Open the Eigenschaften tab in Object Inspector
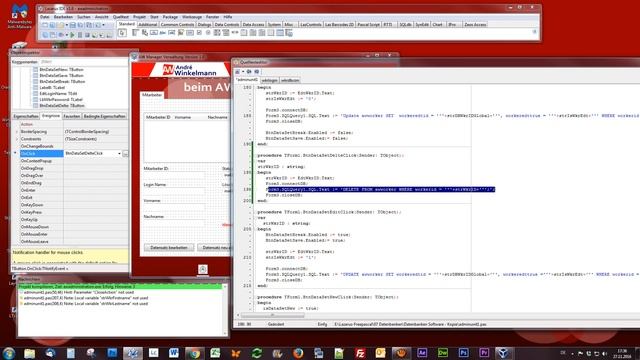The height and width of the screenshot is (360, 640). coord(26,116)
